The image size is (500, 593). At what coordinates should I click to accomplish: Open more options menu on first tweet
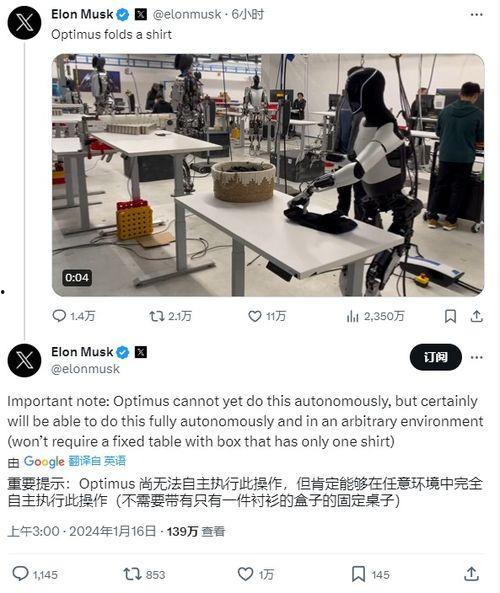(477, 15)
